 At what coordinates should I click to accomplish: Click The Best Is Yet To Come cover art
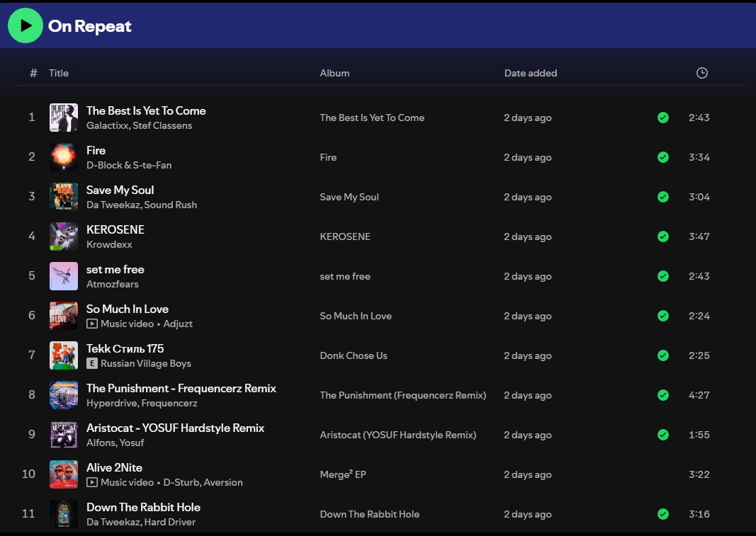[x=64, y=118]
